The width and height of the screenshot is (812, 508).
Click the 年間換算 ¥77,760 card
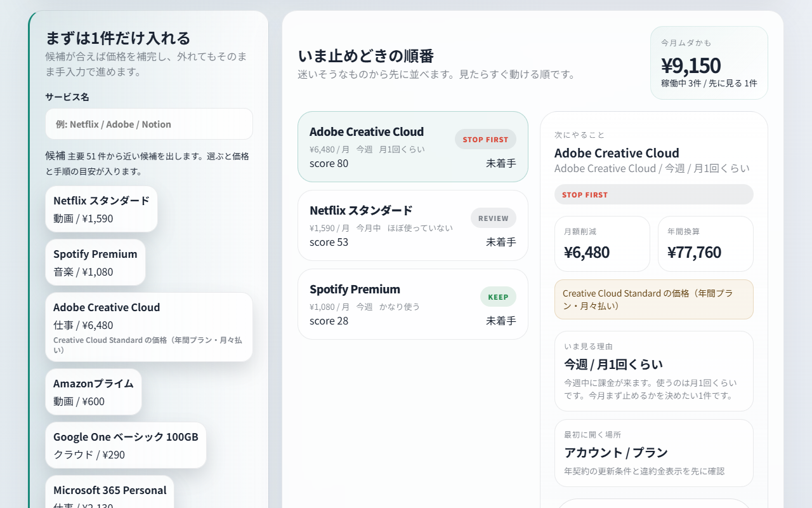tap(705, 244)
